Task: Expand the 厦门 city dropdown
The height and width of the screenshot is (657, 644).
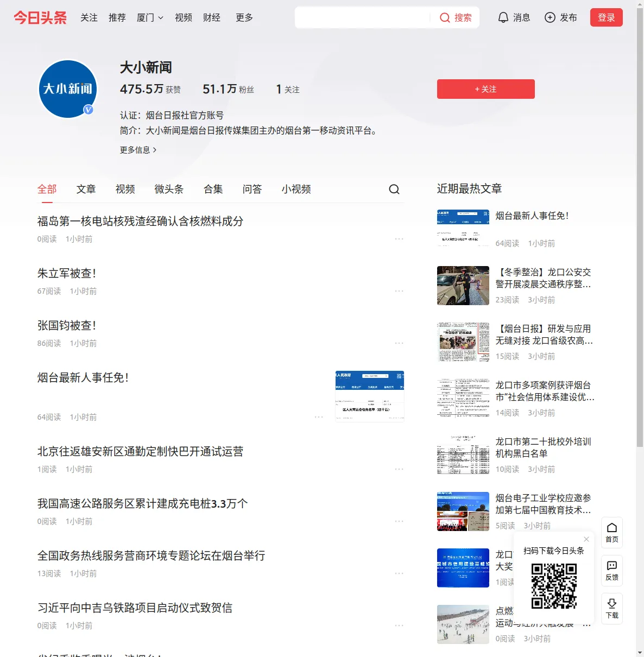Action: tap(150, 18)
